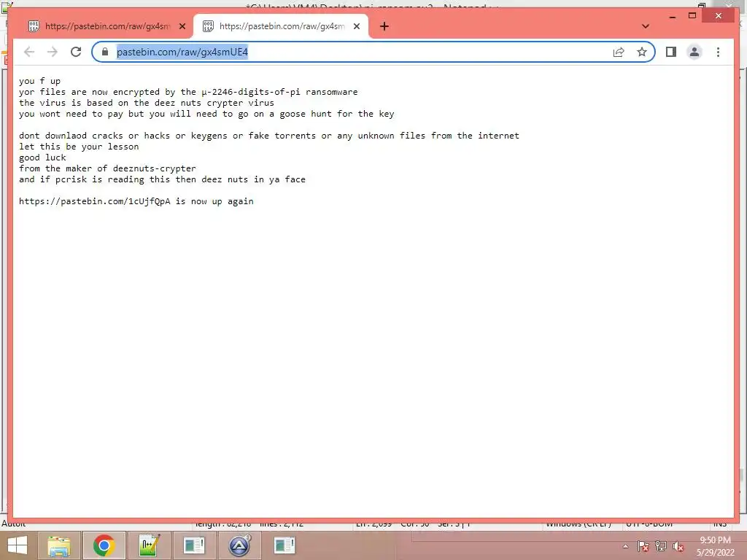Maximize the Chrome window
The height and width of the screenshot is (560, 747).
692,16
